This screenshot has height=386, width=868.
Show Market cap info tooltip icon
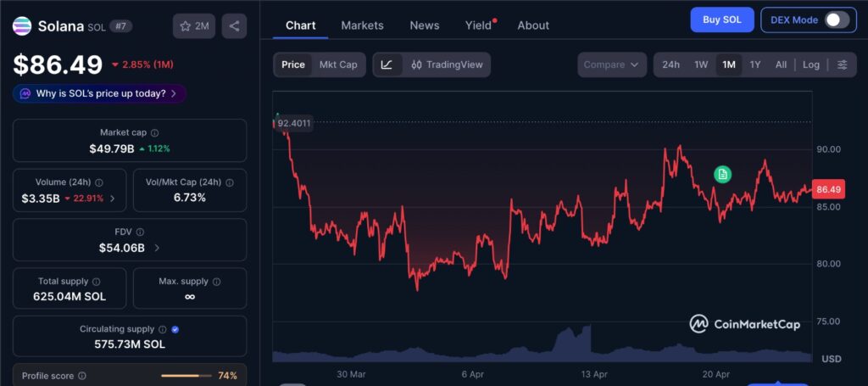click(x=155, y=133)
